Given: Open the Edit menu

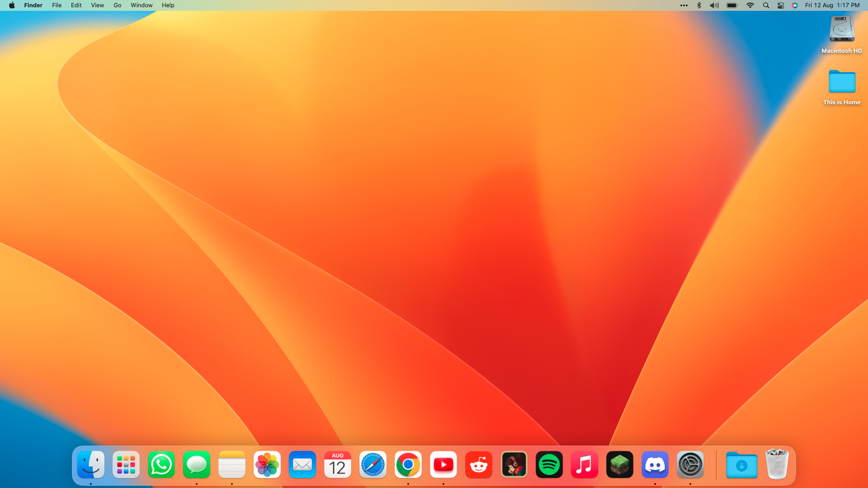Looking at the screenshot, I should [76, 5].
